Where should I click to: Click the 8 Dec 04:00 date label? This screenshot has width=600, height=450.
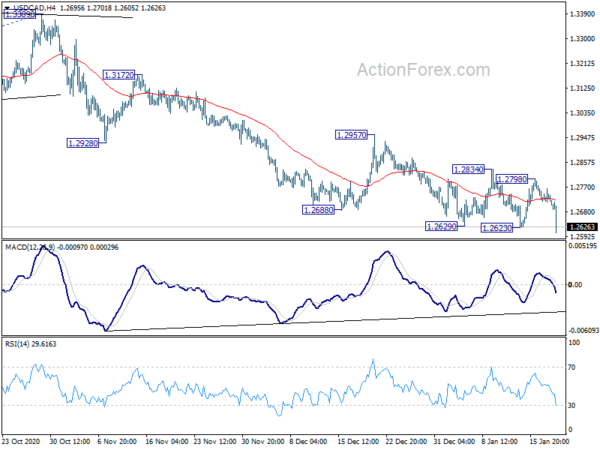(x=308, y=441)
